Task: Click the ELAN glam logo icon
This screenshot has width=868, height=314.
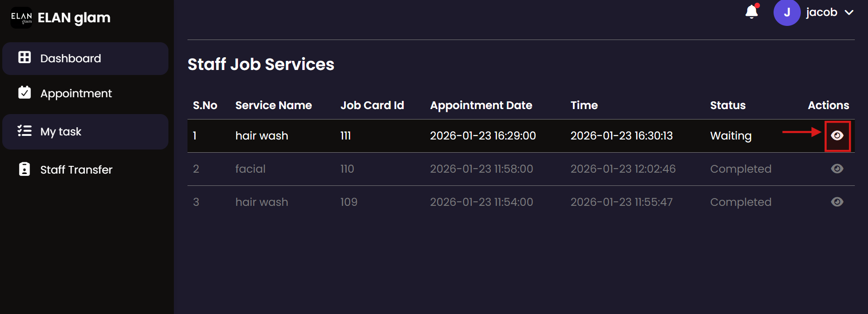Action: (21, 18)
